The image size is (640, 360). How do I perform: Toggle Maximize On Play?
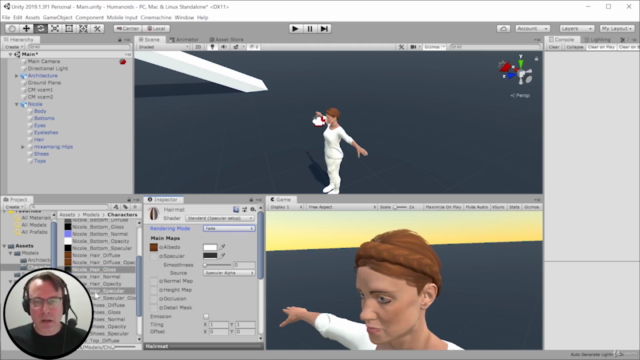coord(443,207)
